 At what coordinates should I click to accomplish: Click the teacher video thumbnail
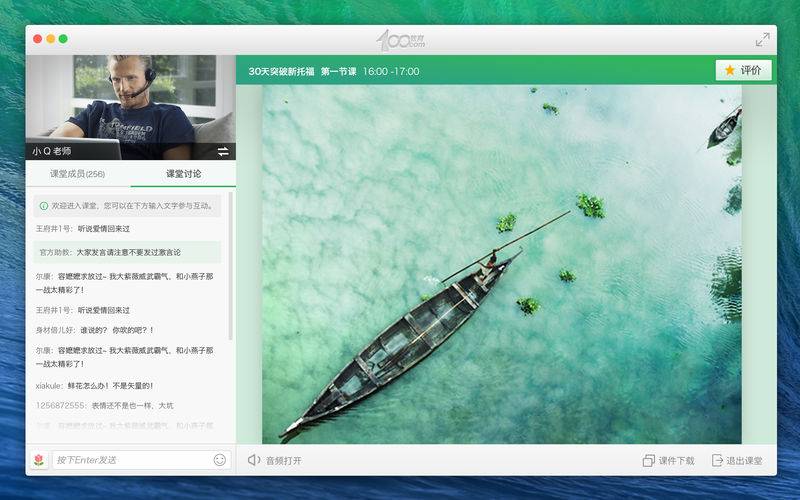point(131,108)
